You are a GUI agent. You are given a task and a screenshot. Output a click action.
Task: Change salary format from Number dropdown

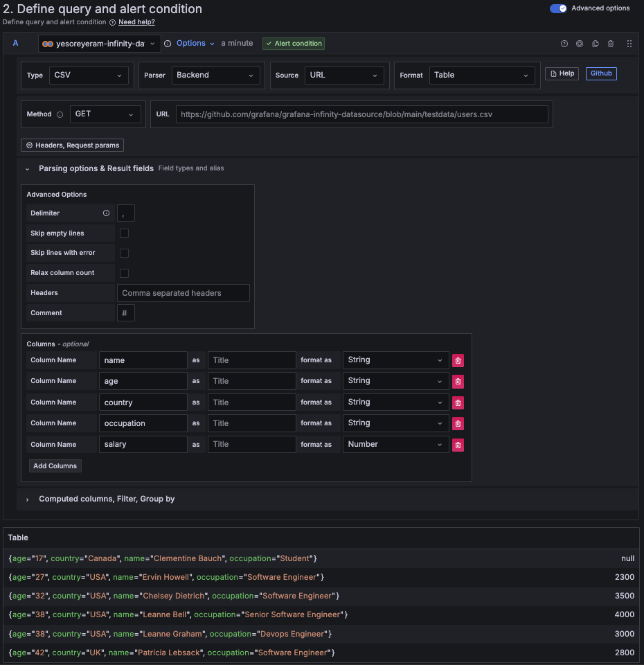(x=395, y=444)
